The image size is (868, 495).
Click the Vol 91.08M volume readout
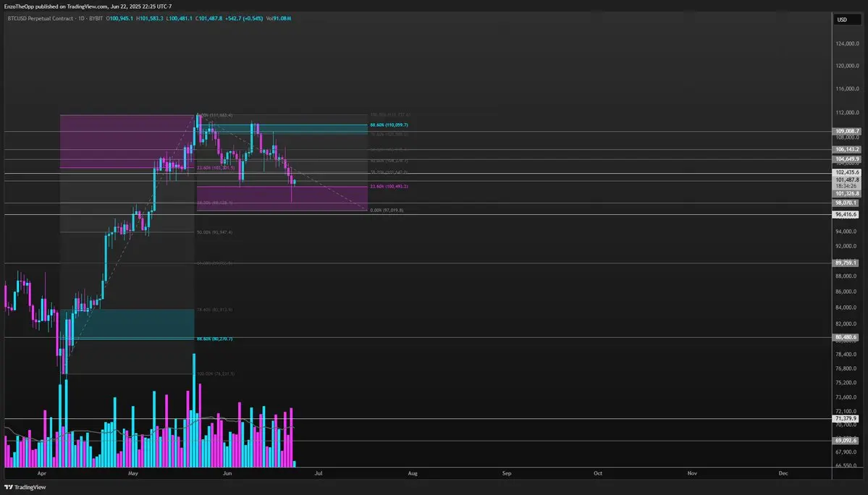tap(279, 18)
